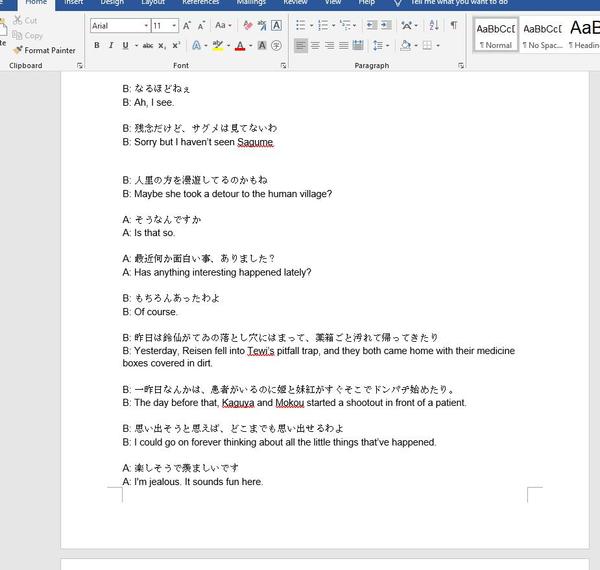Screen dimensions: 600x570
Task: Select Align Left paragraph alignment
Action: point(301,46)
